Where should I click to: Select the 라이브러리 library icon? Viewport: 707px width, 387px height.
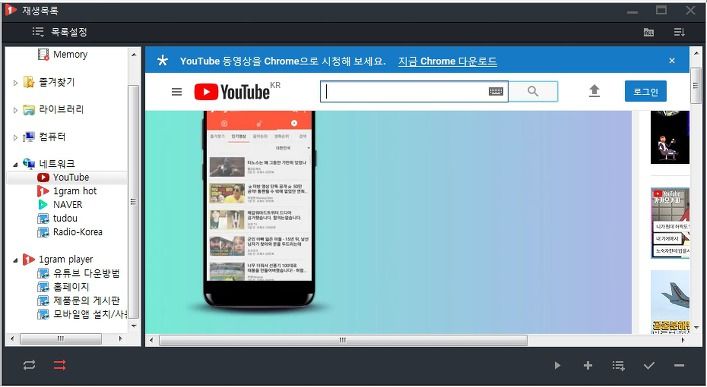tap(28, 110)
